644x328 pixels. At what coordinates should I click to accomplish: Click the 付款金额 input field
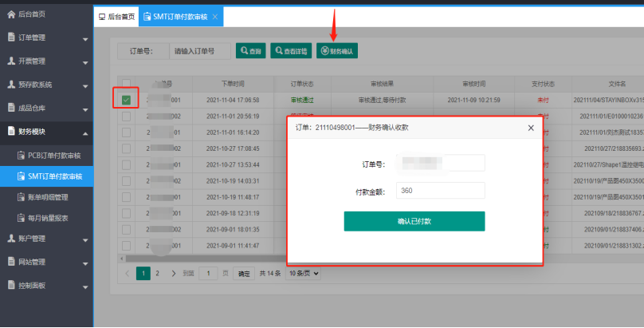(x=440, y=191)
